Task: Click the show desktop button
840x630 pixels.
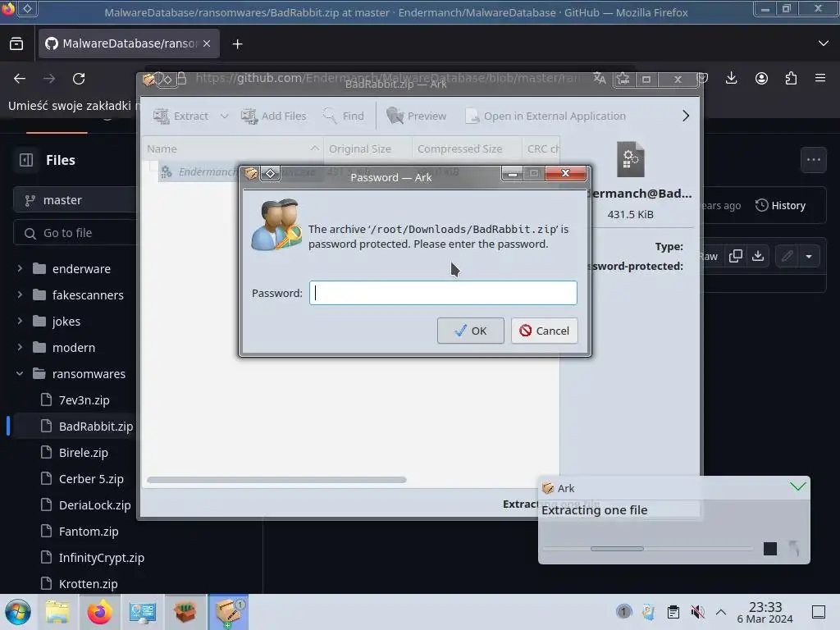Action: point(819,612)
